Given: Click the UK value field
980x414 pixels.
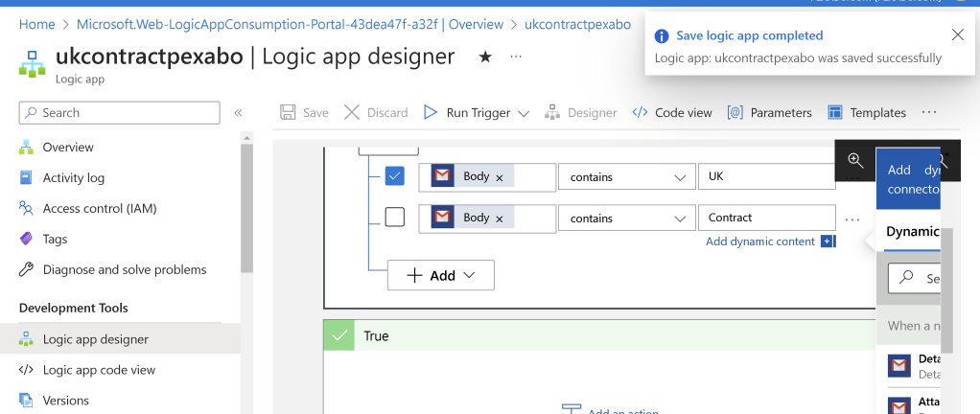Looking at the screenshot, I should (x=767, y=176).
